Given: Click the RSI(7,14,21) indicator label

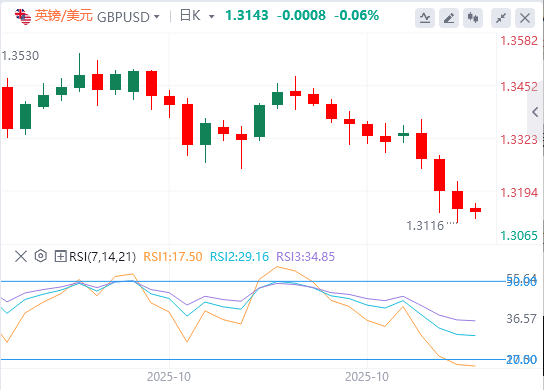Looking at the screenshot, I should (x=102, y=256).
